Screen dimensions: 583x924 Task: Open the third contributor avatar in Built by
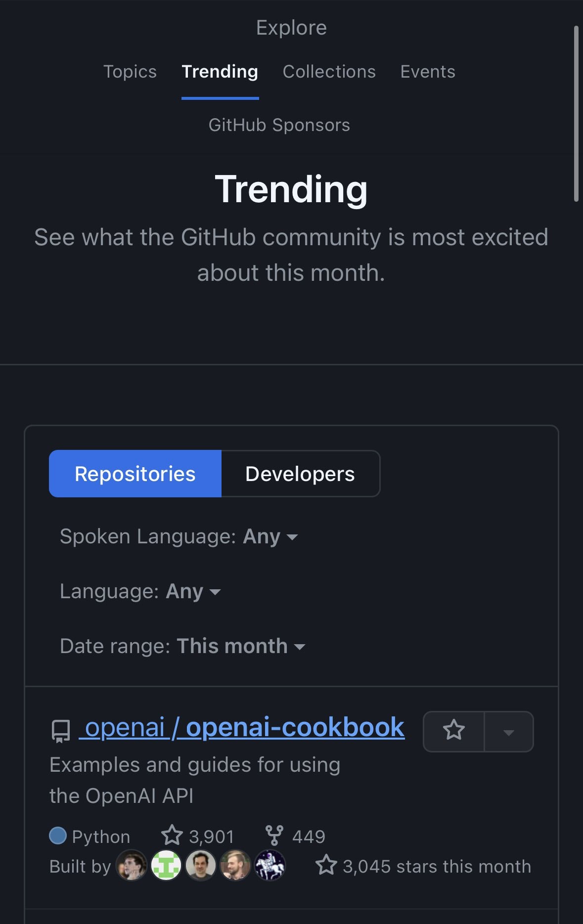coord(201,865)
